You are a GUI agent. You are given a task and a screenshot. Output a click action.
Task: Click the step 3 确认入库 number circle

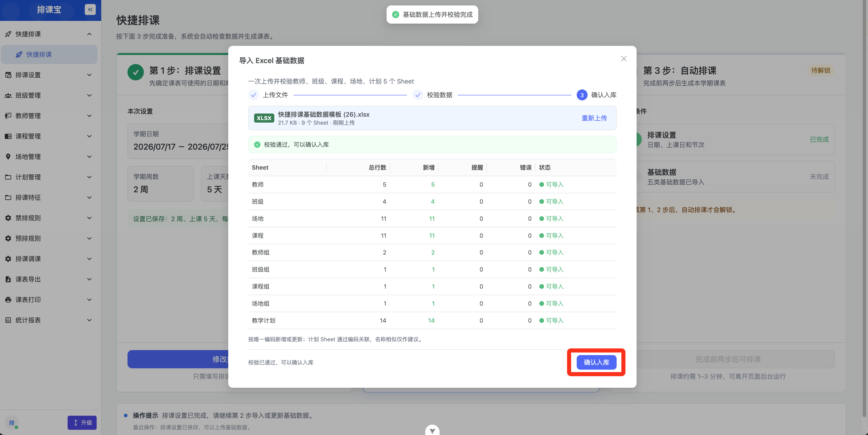tap(582, 95)
